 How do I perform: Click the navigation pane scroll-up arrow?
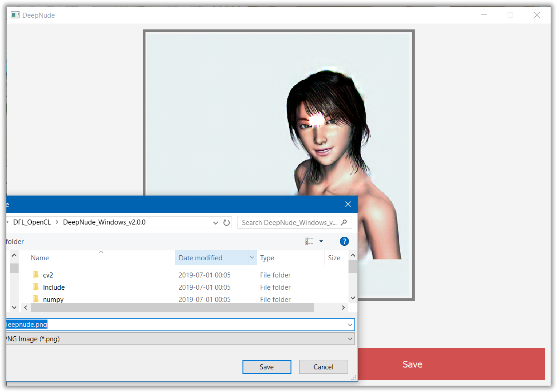[14, 256]
